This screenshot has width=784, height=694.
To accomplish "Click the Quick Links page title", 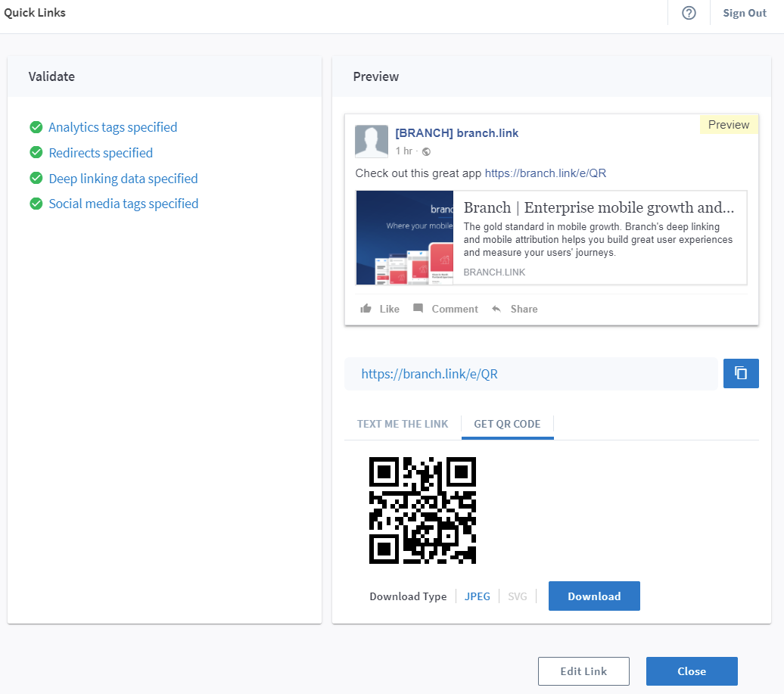I will pos(35,13).
